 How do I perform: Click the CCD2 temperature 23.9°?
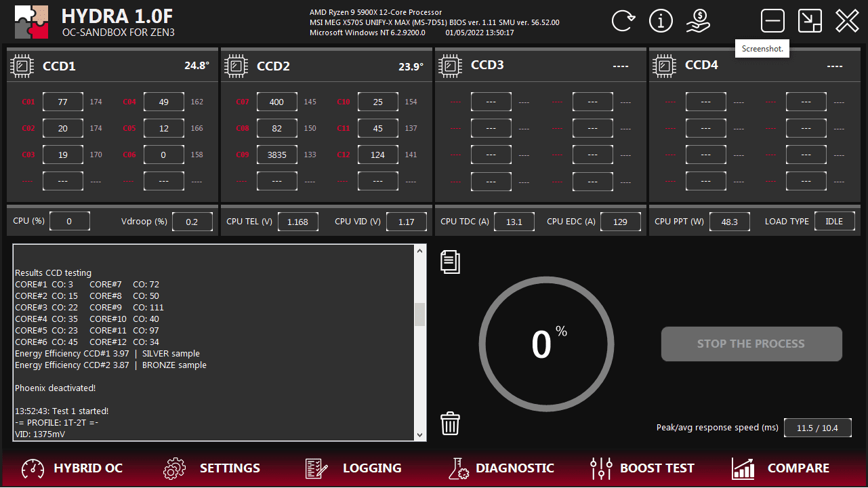[x=411, y=66]
